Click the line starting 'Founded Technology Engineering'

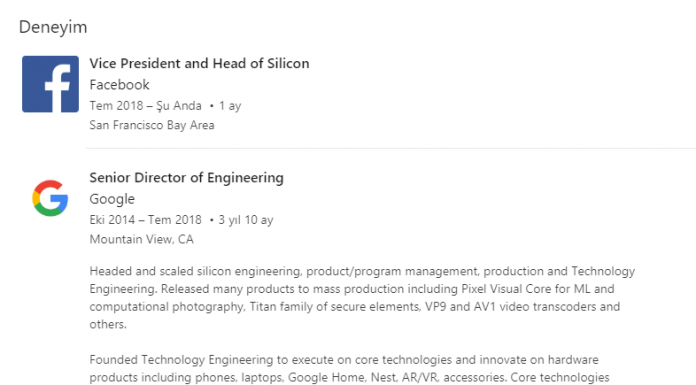tap(344, 360)
